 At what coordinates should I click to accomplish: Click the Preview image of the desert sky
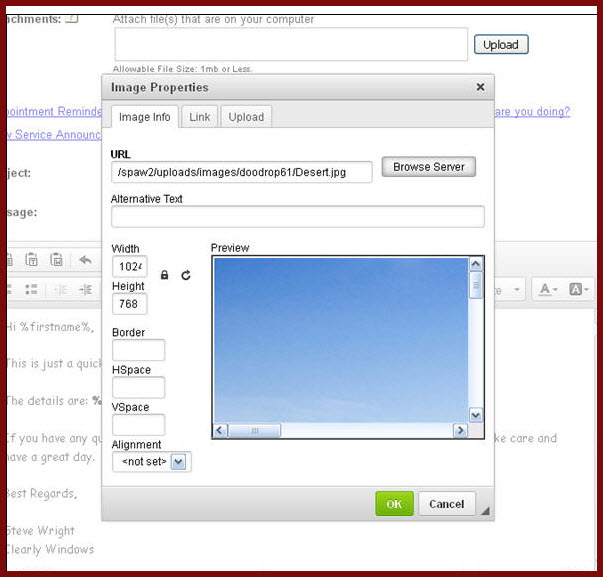click(x=341, y=340)
